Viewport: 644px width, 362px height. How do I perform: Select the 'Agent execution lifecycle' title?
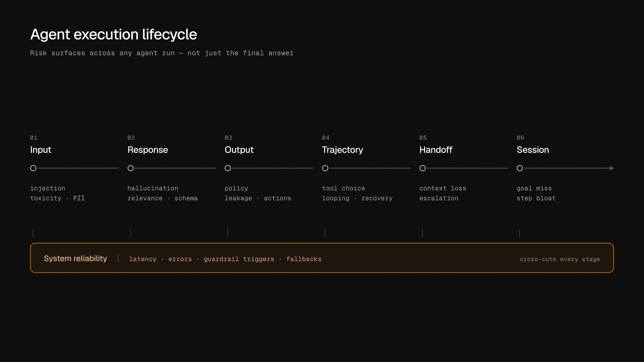(x=114, y=35)
